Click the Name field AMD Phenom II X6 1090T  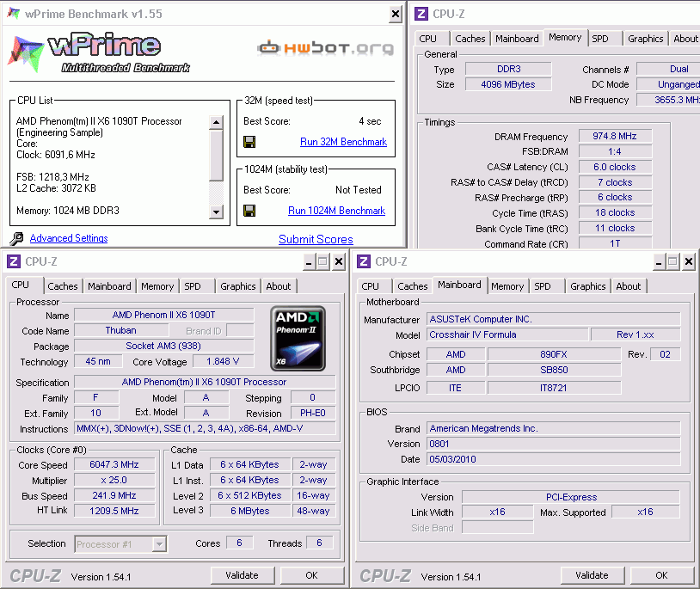tap(164, 315)
